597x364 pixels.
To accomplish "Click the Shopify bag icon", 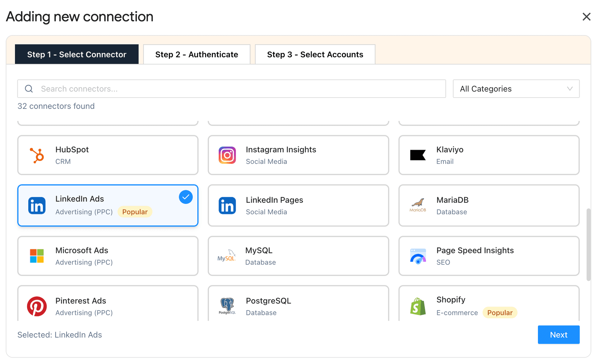I will coord(418,306).
